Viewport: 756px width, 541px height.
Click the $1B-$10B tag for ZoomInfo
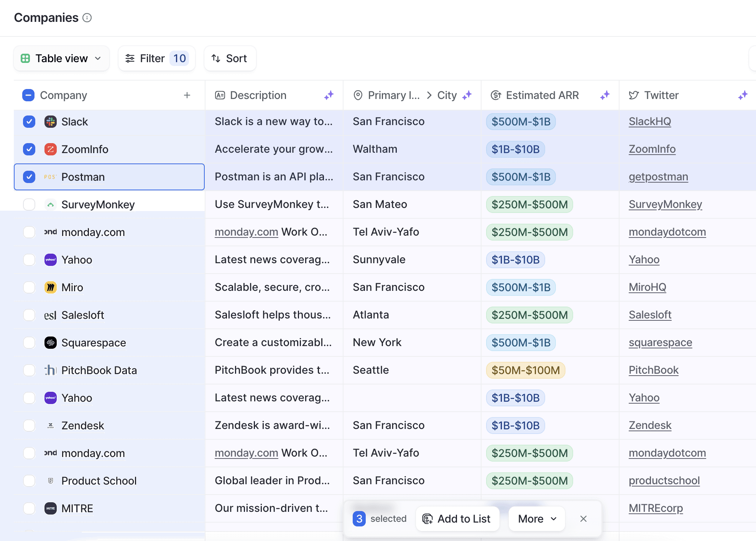click(x=516, y=149)
